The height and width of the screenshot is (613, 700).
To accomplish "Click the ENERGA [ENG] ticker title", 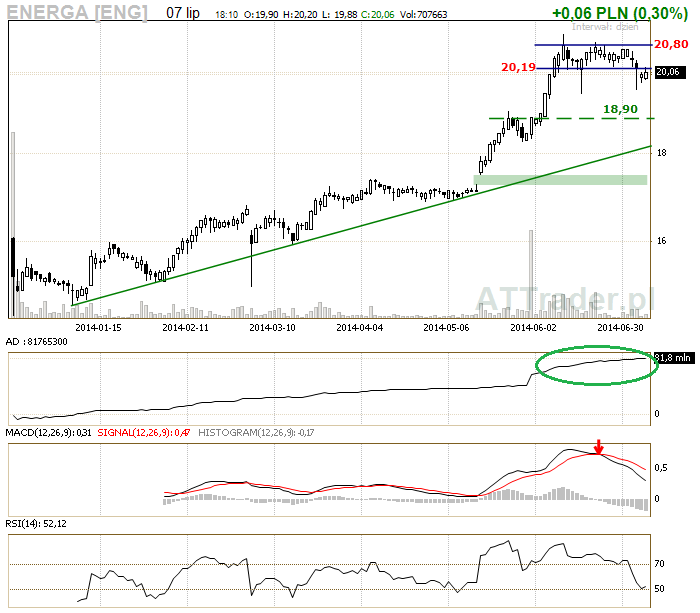I will (x=77, y=12).
